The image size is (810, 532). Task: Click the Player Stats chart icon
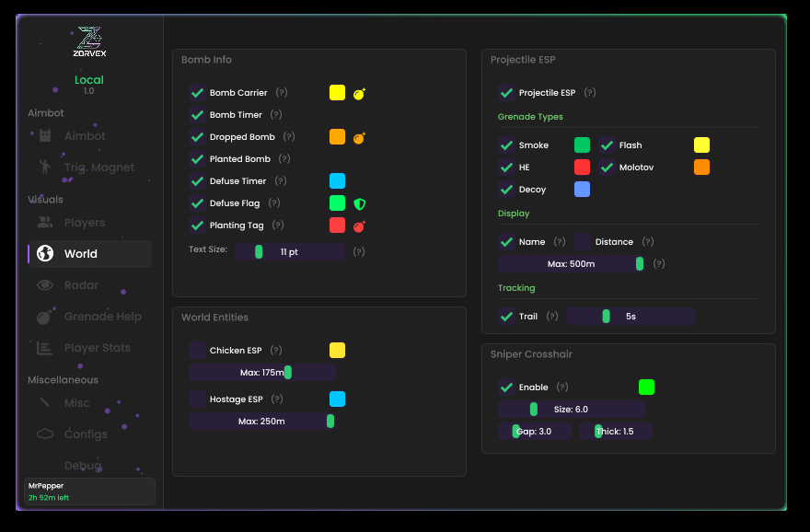coord(44,348)
